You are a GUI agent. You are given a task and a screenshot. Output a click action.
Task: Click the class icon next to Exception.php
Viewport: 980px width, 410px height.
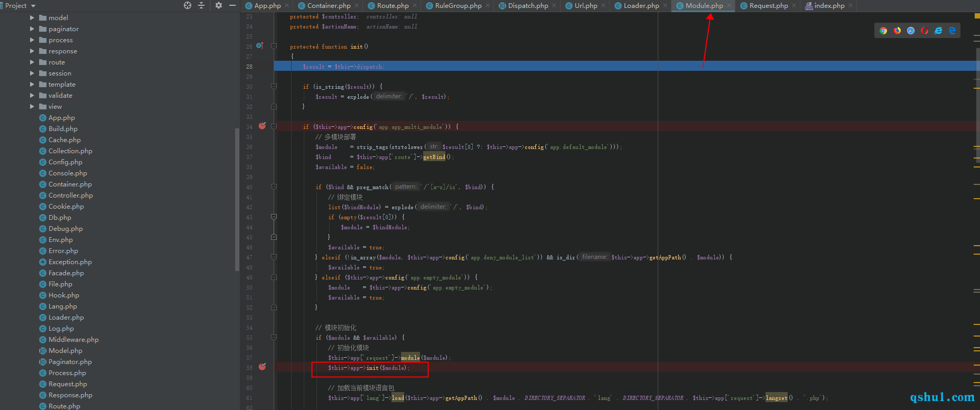(43, 262)
